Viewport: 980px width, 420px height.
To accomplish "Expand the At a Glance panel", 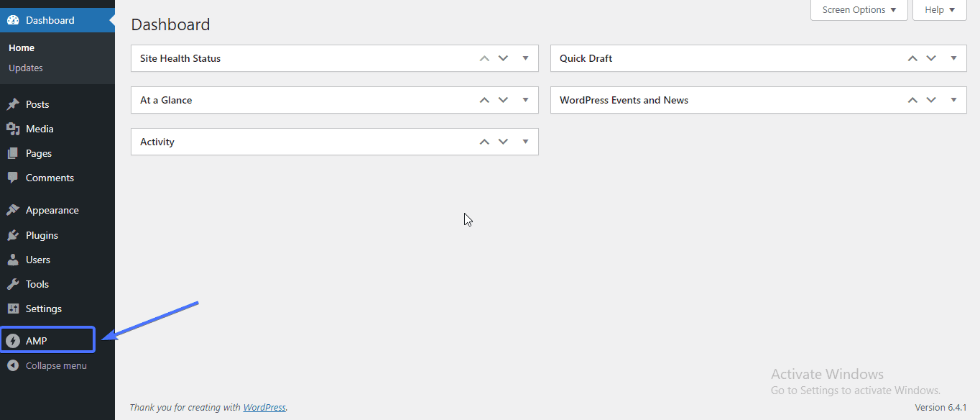I will coord(525,100).
